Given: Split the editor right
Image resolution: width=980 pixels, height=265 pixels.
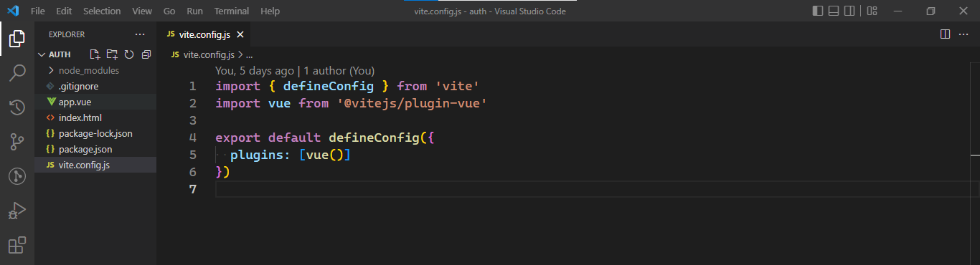Looking at the screenshot, I should (945, 34).
